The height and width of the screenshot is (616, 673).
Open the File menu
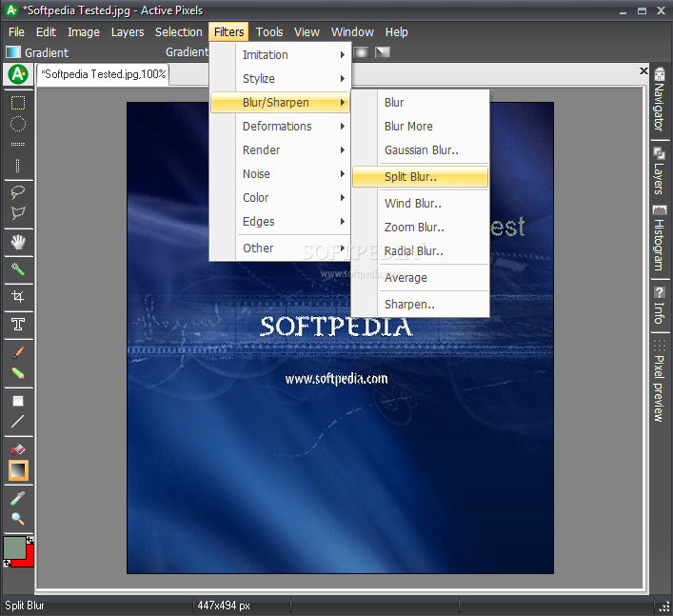[16, 32]
